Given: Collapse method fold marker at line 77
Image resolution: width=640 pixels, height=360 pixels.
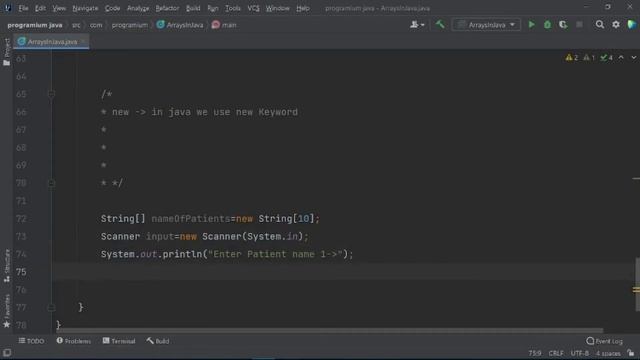Looking at the screenshot, I should (51, 307).
